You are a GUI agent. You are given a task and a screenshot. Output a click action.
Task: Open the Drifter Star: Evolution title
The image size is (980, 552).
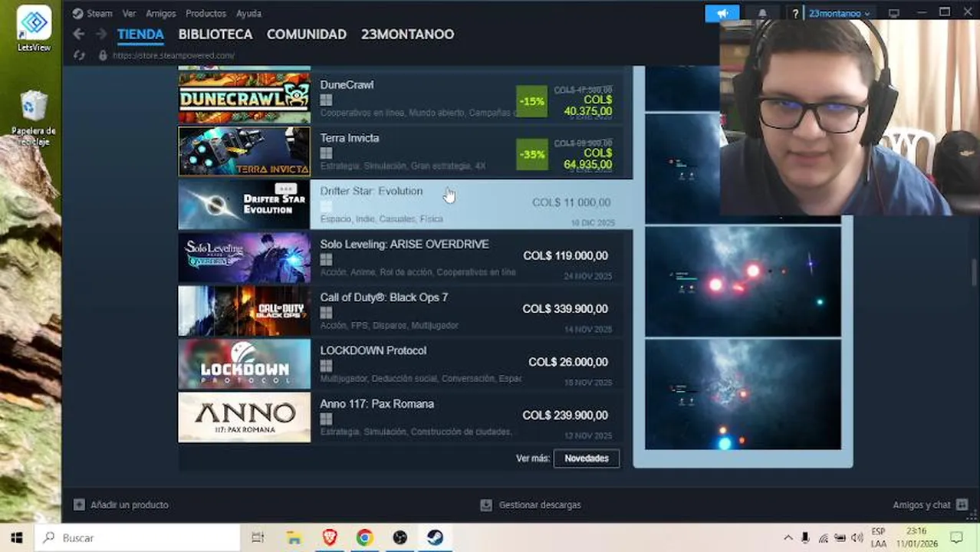pos(371,191)
